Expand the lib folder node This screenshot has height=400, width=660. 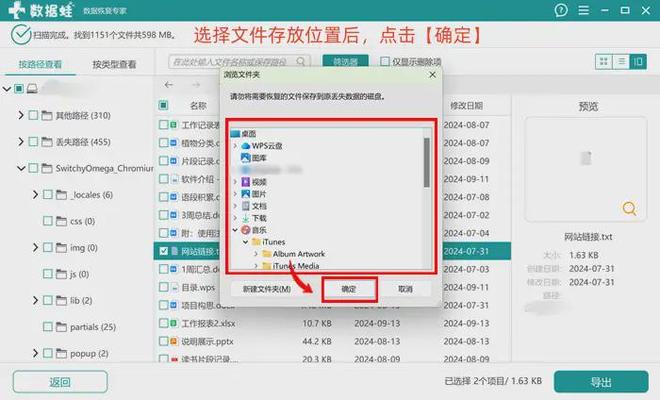[35, 300]
